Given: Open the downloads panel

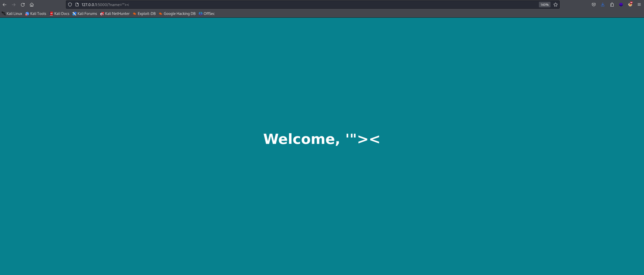Looking at the screenshot, I should (x=603, y=5).
